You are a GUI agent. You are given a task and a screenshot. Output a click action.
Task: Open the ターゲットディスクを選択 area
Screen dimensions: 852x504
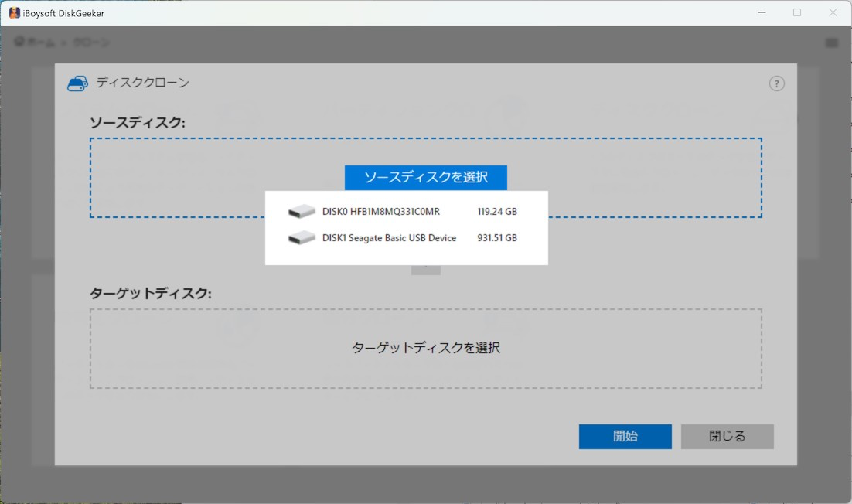point(425,348)
